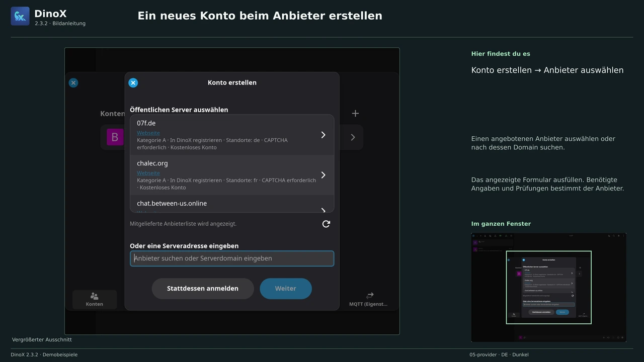
Task: Switch to the MQTT (Eigenst… tab
Action: point(368,300)
